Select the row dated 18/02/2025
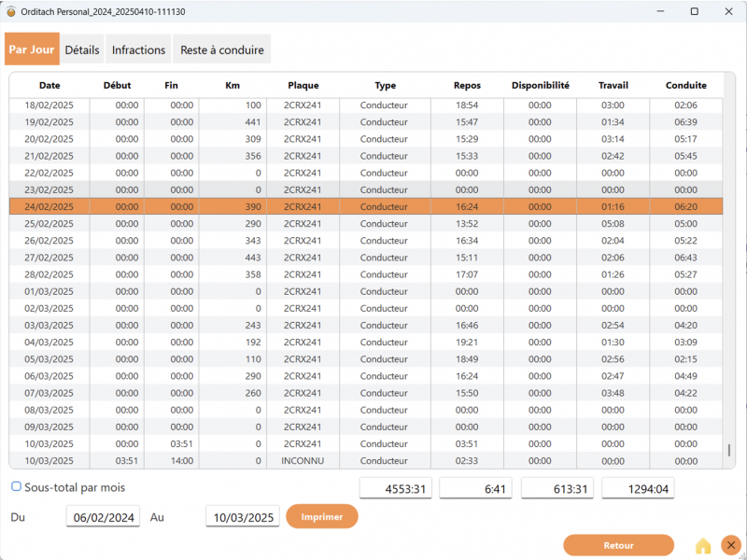 pos(366,105)
